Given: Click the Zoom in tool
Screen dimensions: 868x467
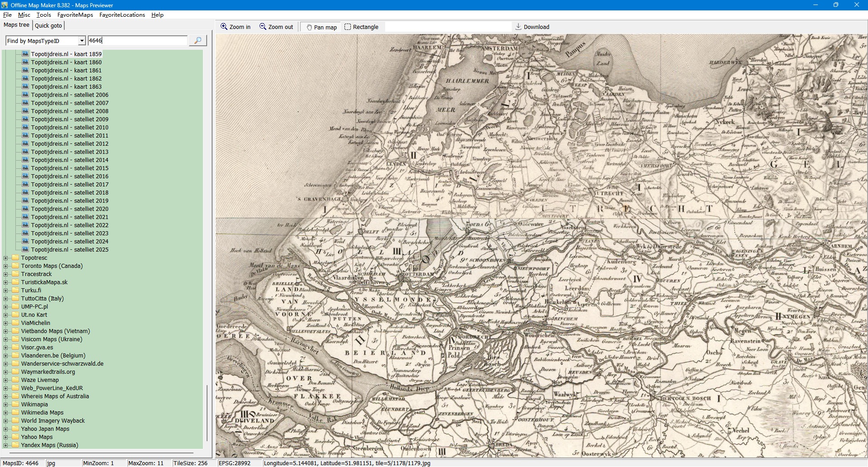Looking at the screenshot, I should 235,27.
